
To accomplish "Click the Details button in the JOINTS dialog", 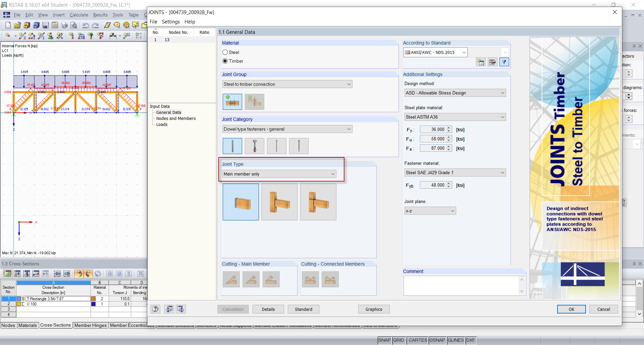I will coord(268,309).
